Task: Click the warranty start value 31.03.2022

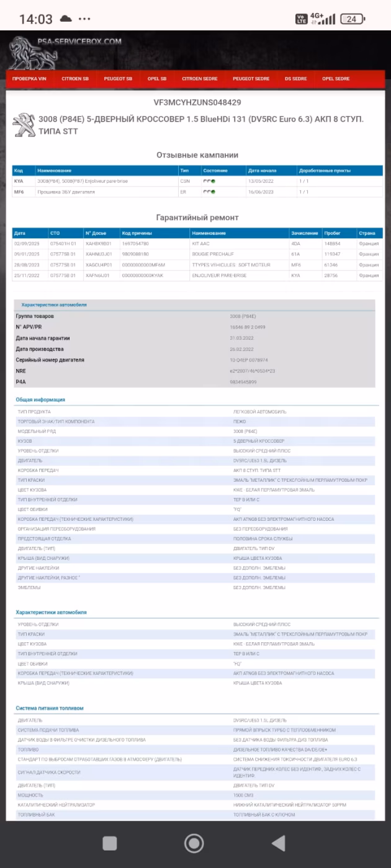Action: click(241, 338)
